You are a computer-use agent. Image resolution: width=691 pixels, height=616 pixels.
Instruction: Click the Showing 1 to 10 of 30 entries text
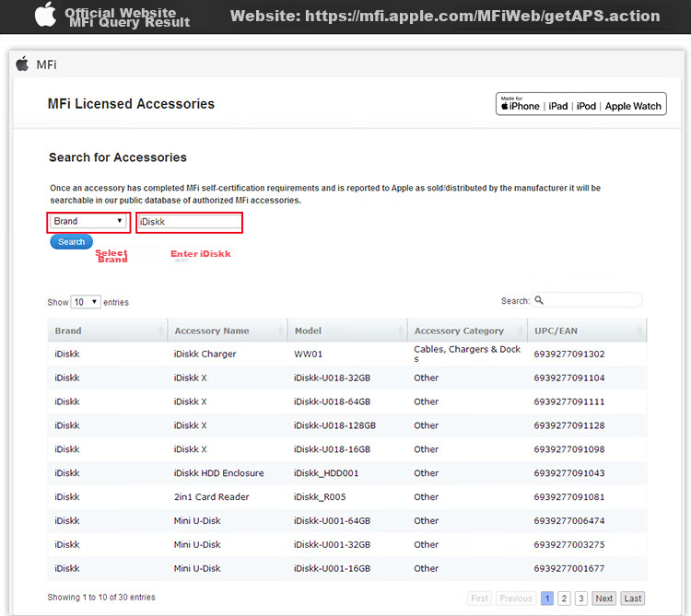[101, 597]
